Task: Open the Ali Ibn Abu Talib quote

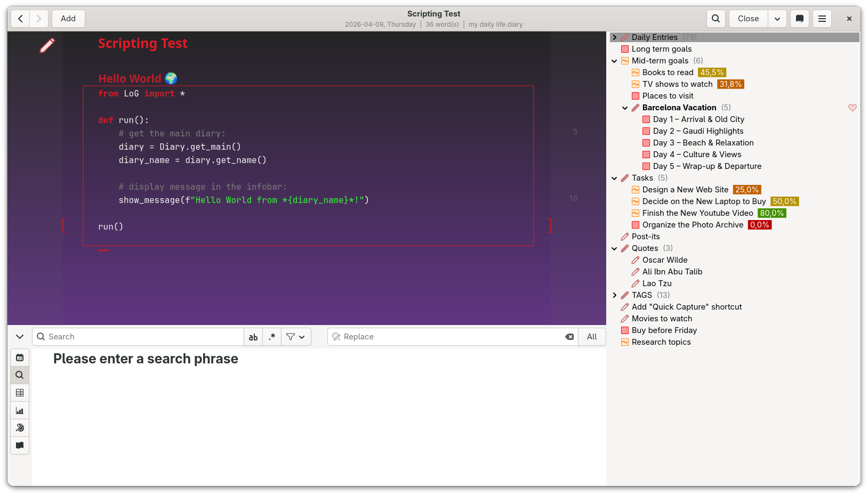Action: (x=672, y=272)
